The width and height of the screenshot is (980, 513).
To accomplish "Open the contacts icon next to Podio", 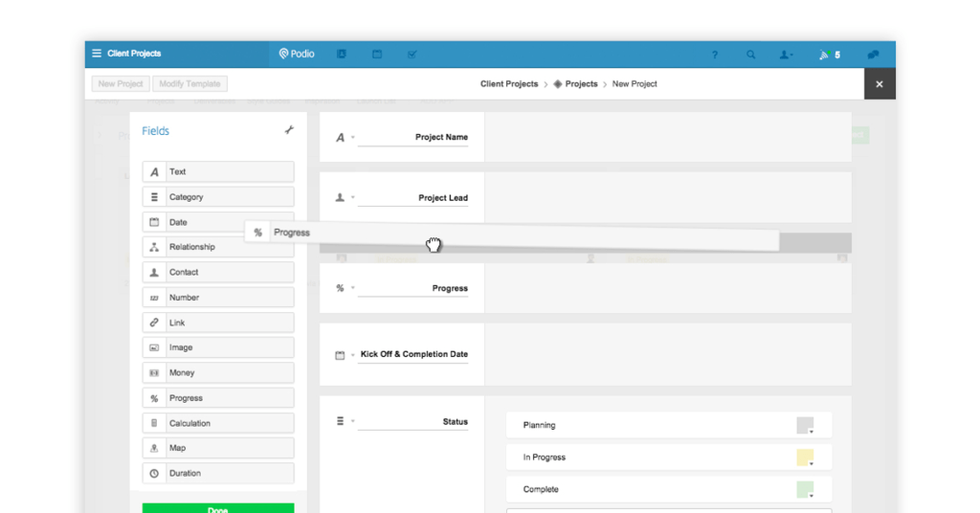I will click(x=342, y=55).
